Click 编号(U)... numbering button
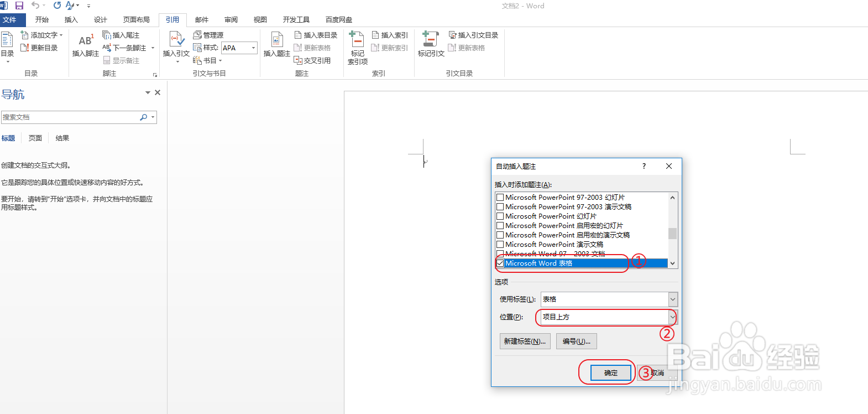This screenshot has width=868, height=414. (577, 341)
